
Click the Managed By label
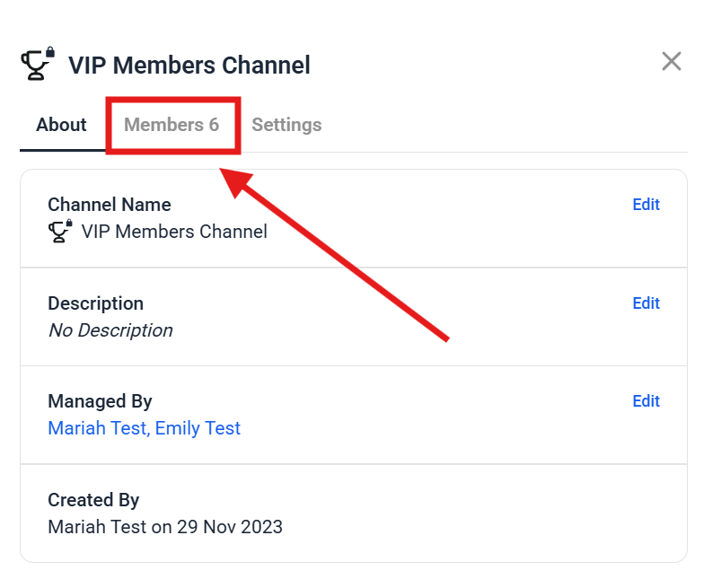click(100, 401)
